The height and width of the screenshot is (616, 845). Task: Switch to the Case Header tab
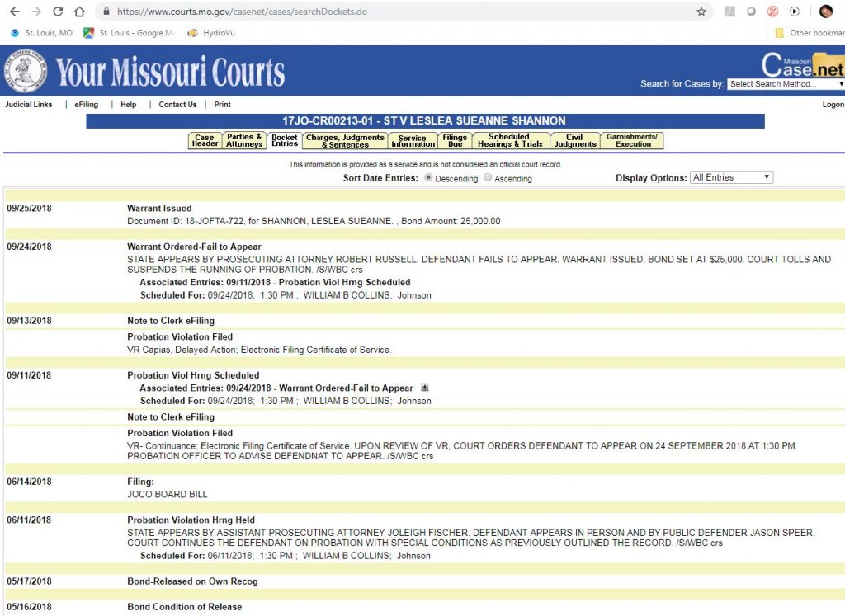pyautogui.click(x=205, y=141)
